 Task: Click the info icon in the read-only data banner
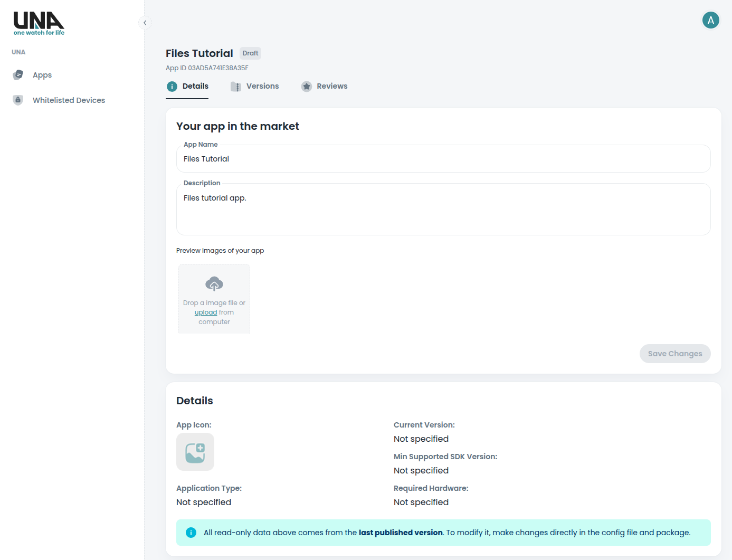click(191, 533)
